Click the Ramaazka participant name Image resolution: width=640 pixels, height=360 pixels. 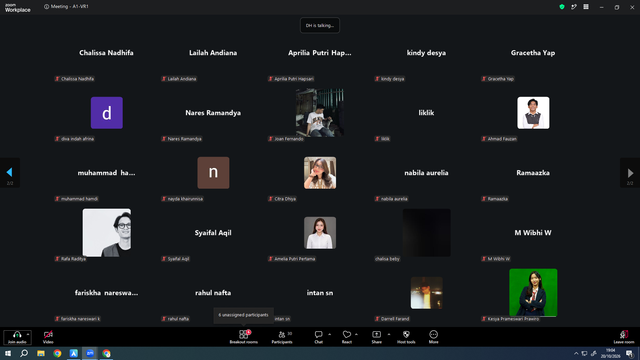point(533,173)
